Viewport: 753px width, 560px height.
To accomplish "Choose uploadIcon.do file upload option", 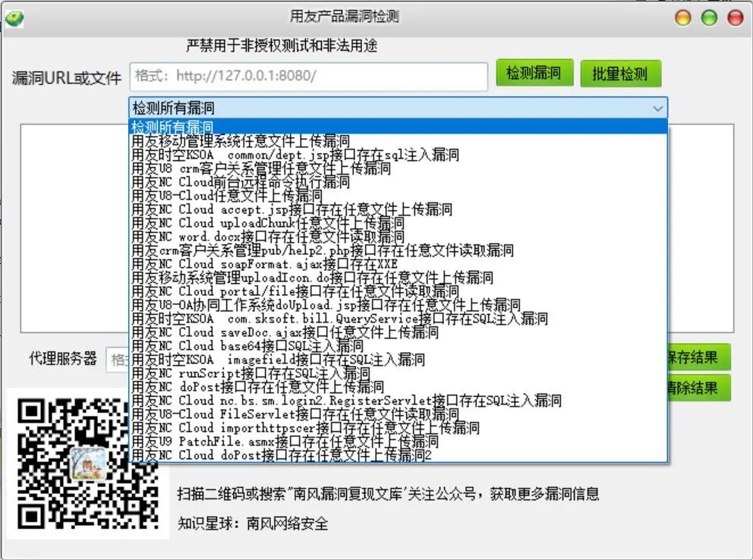I will tap(398, 278).
